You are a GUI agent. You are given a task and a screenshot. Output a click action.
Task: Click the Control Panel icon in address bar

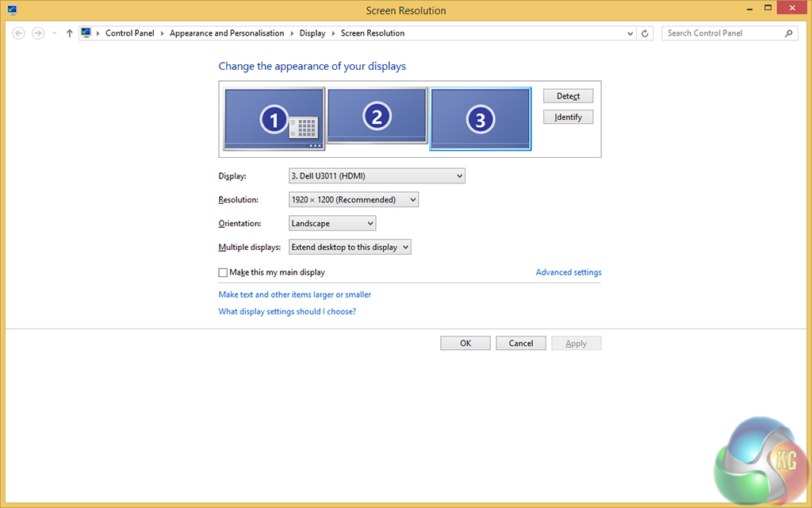[x=86, y=33]
